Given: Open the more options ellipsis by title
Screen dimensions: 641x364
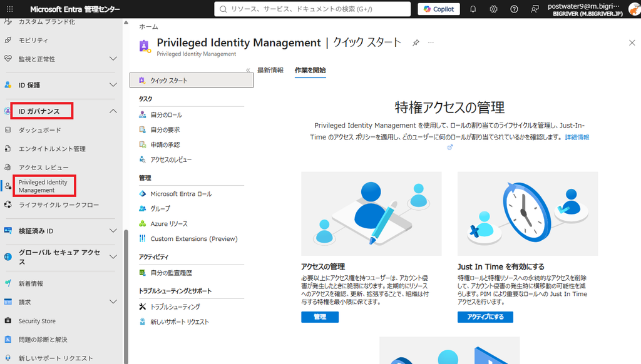Looking at the screenshot, I should tap(431, 43).
